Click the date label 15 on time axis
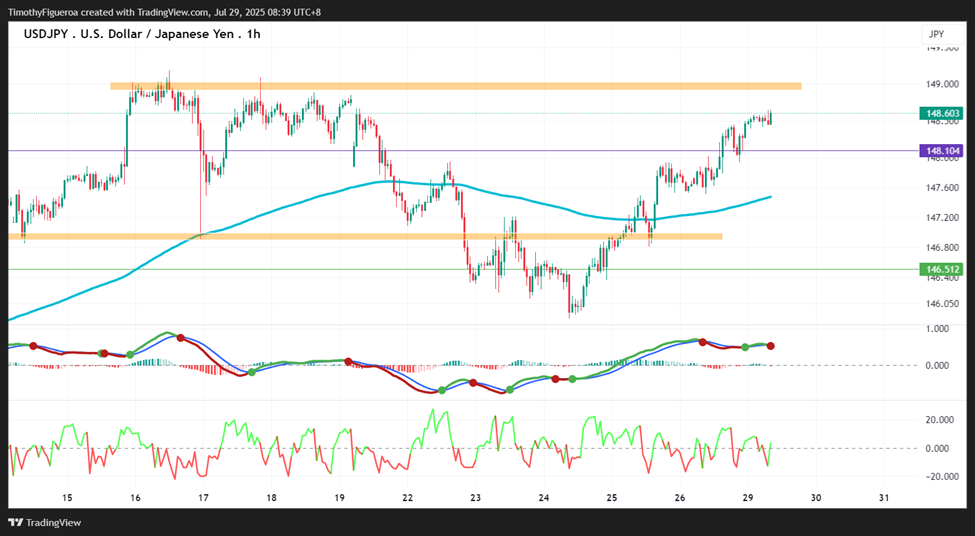Image resolution: width=975 pixels, height=536 pixels. [x=67, y=498]
